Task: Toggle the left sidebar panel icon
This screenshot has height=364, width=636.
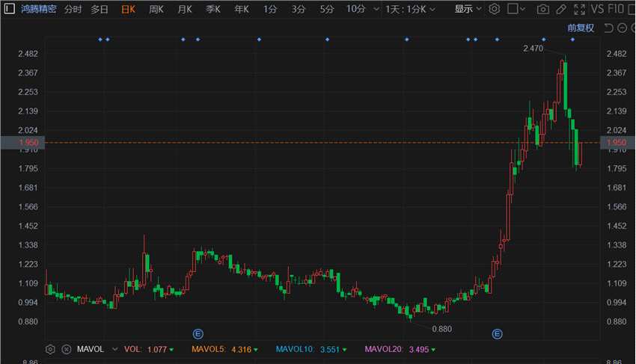Action: [x=9, y=8]
